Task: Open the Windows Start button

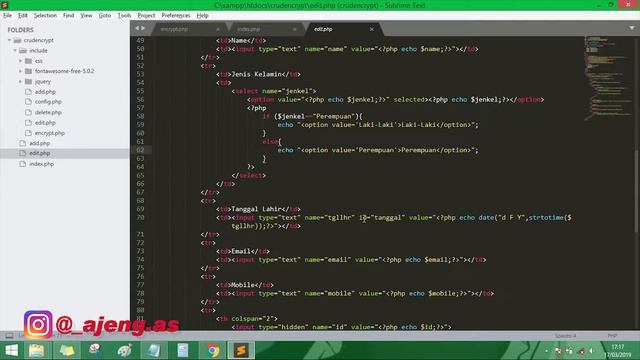Action: (x=11, y=350)
